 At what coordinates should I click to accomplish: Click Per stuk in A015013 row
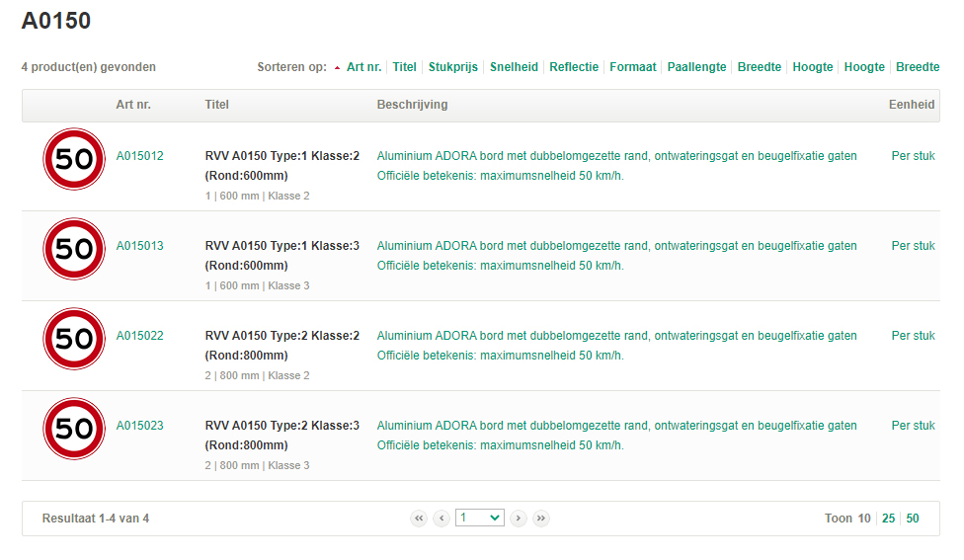913,246
